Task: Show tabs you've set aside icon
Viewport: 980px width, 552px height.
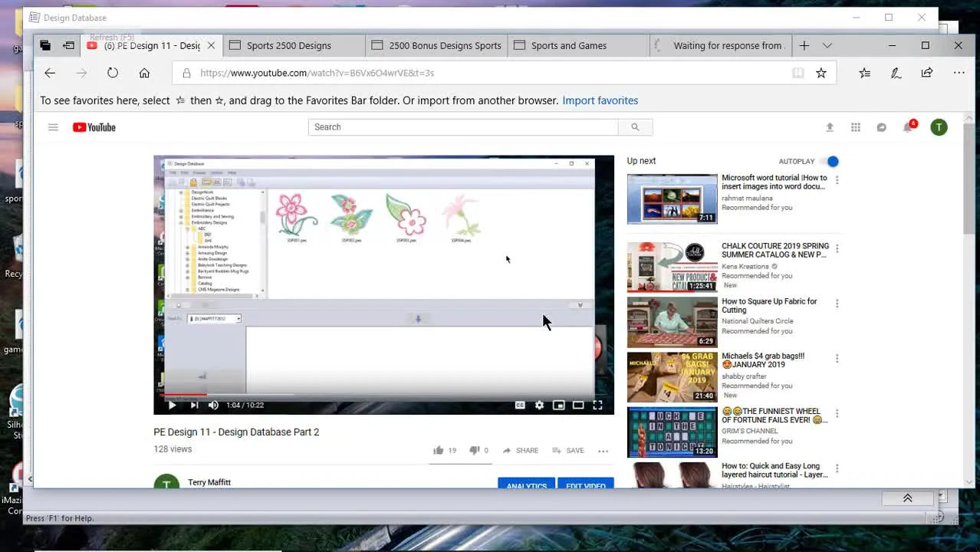Action: (x=45, y=45)
